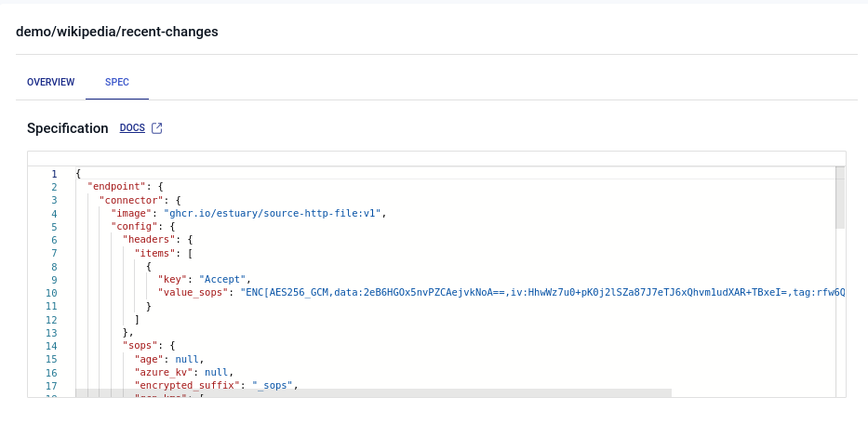This screenshot has height=424, width=868.
Task: Click the "_sops" encrypted_suffix value
Action: click(267, 385)
